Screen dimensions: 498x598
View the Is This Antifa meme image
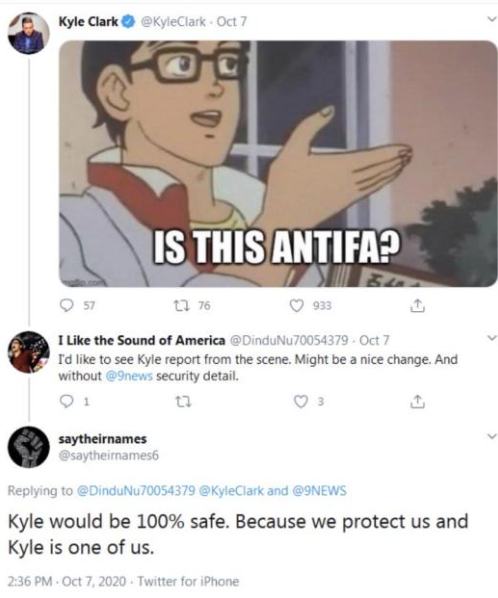278,164
